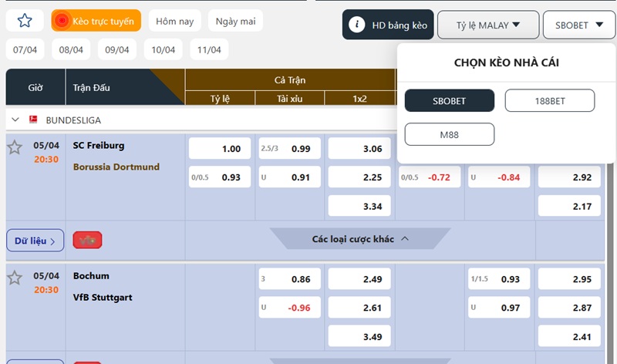Select Freiburg handicap odds 1.00
Screen dimensions: 617x364
[220, 148]
